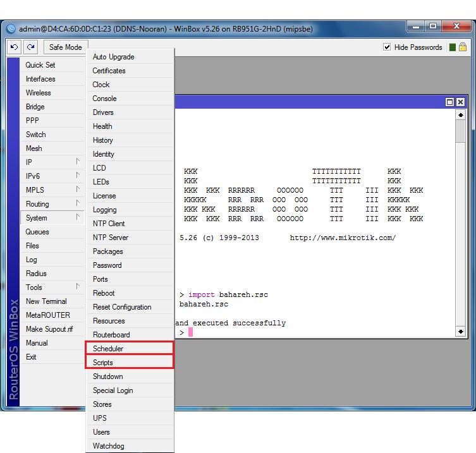
Task: Select Ports in System submenu
Action: (x=130, y=279)
